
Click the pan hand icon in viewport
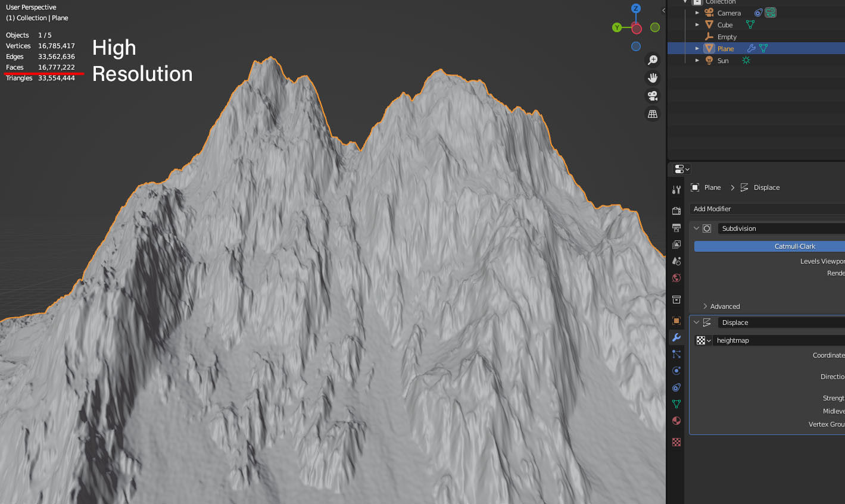click(x=653, y=78)
